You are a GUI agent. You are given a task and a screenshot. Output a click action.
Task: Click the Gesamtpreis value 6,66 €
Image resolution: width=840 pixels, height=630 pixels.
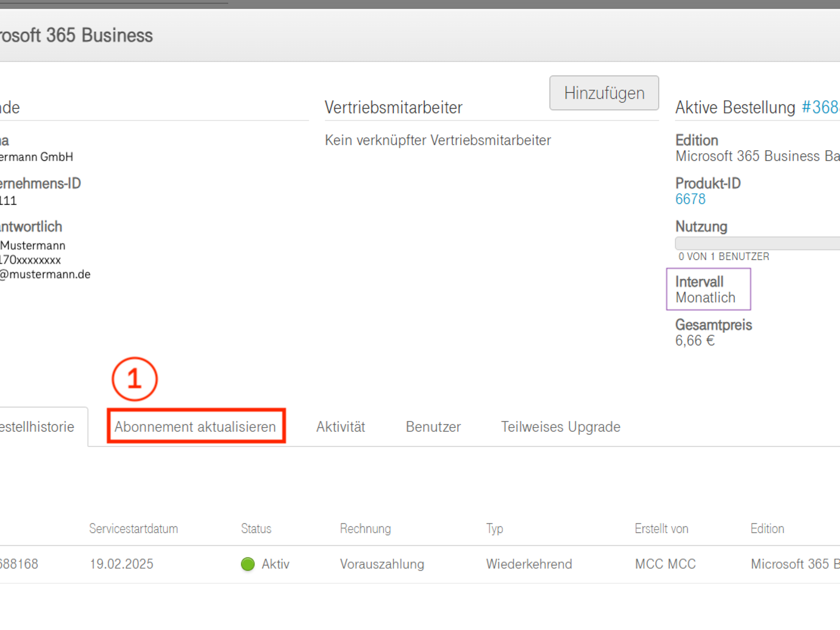pyautogui.click(x=694, y=341)
